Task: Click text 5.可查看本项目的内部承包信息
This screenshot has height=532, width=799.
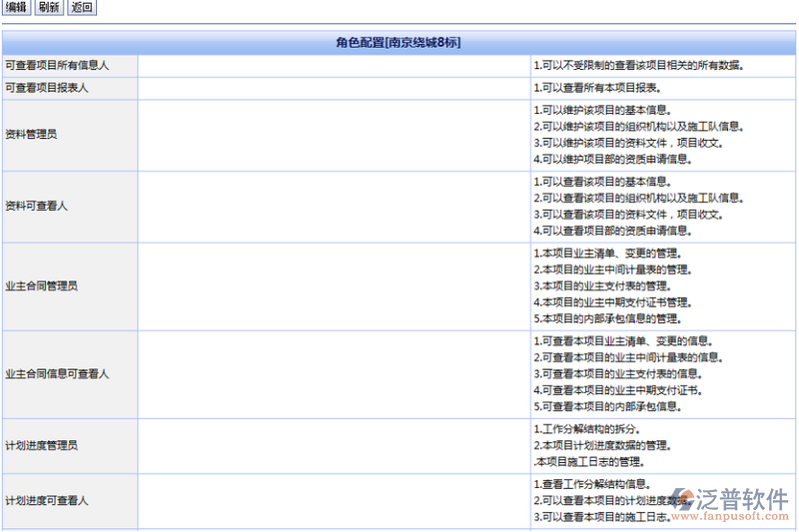Action: coord(608,407)
